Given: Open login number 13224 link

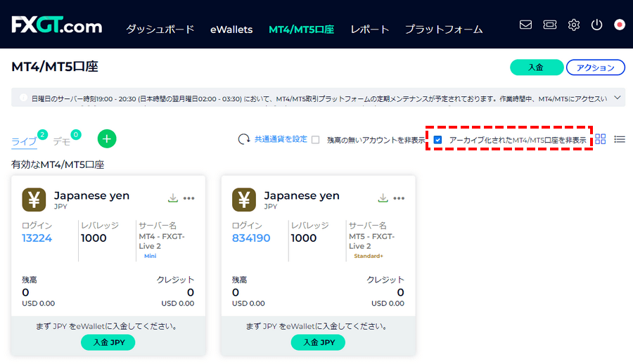Looking at the screenshot, I should (37, 238).
